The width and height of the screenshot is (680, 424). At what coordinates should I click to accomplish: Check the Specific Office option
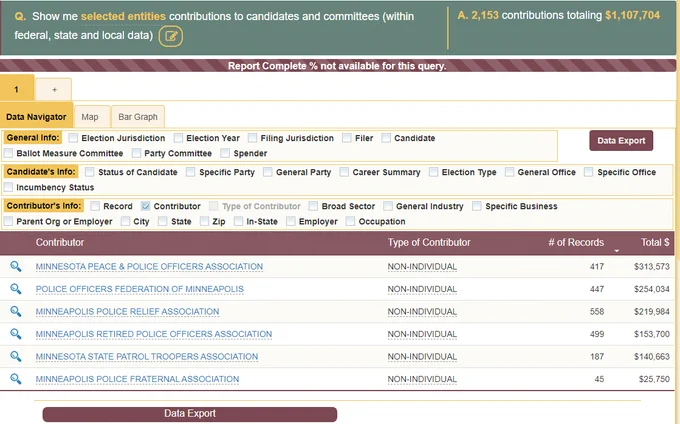pos(588,172)
